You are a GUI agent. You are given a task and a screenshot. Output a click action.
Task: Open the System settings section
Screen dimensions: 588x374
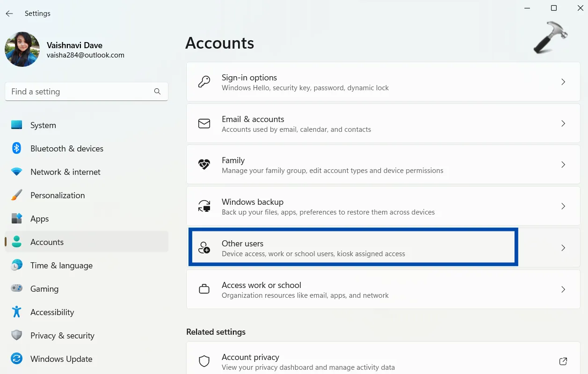pyautogui.click(x=43, y=125)
